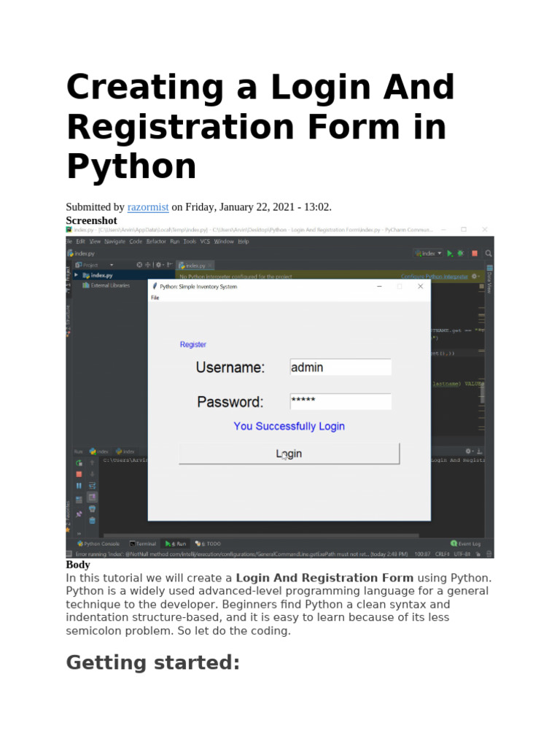Open the CRLF line separator selector

click(x=443, y=554)
